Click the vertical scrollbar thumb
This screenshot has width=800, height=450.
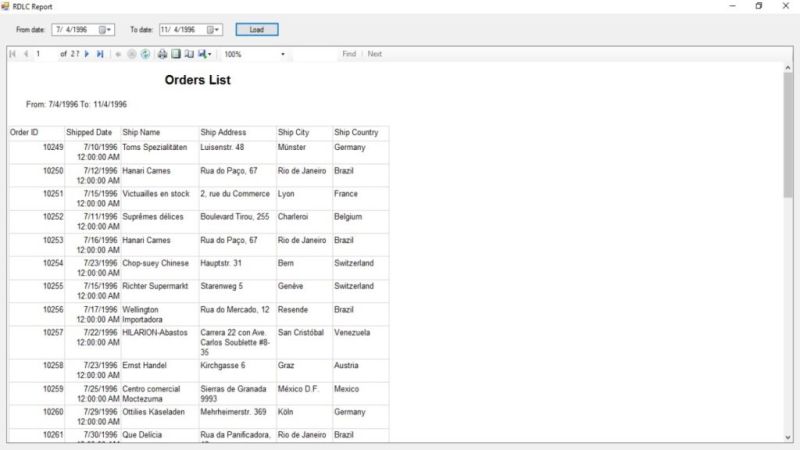(788, 135)
